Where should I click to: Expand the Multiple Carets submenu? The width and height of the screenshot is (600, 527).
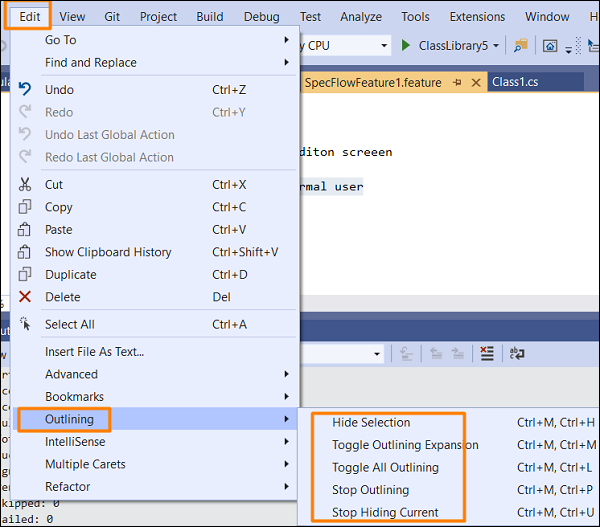click(286, 464)
